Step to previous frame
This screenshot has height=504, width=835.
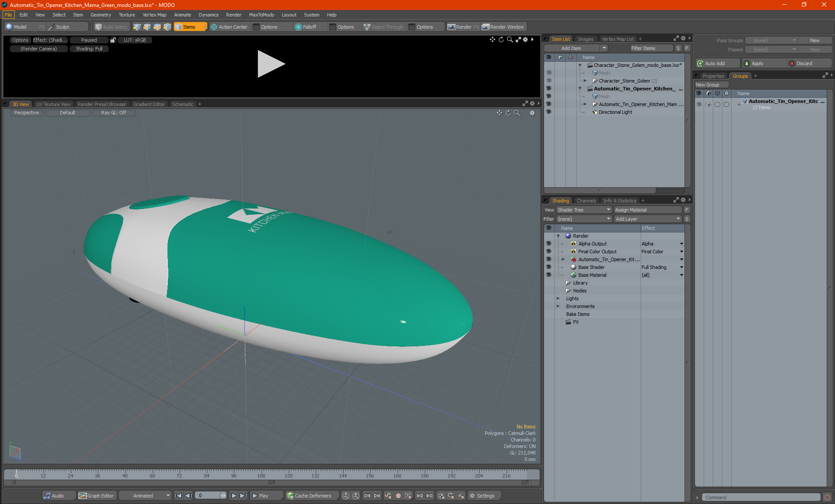pyautogui.click(x=188, y=496)
